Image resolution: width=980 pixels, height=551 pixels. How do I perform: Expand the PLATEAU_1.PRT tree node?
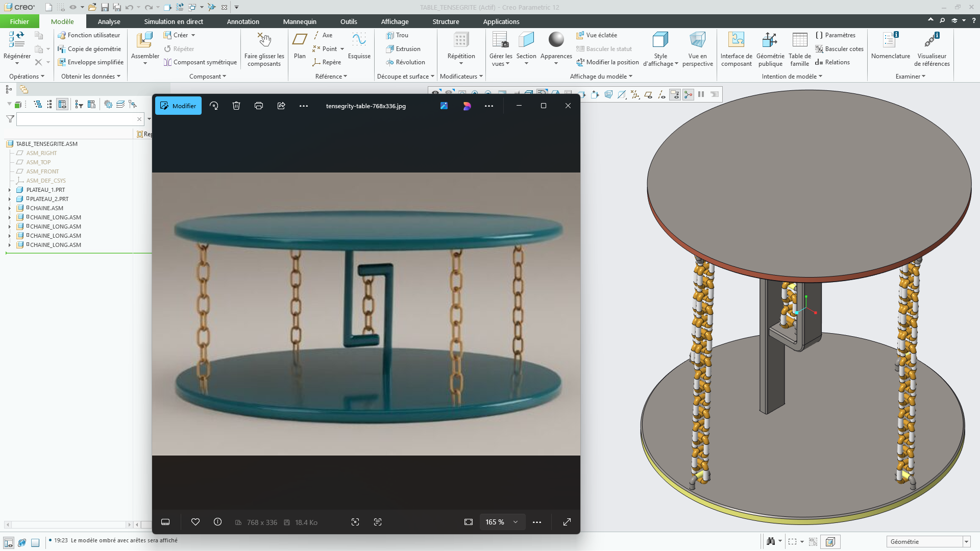(9, 190)
